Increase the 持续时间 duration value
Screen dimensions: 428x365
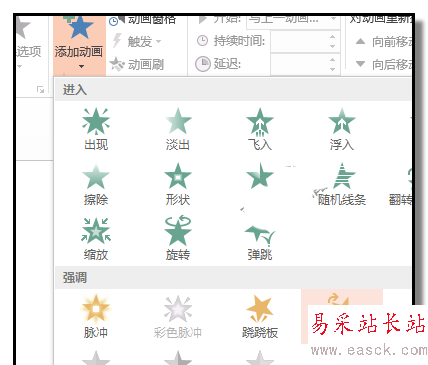pyautogui.click(x=332, y=37)
